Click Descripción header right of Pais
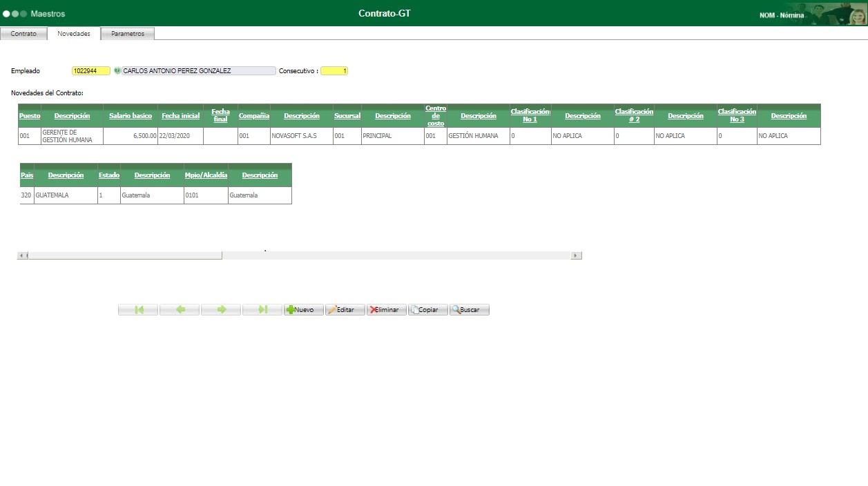 tap(66, 175)
